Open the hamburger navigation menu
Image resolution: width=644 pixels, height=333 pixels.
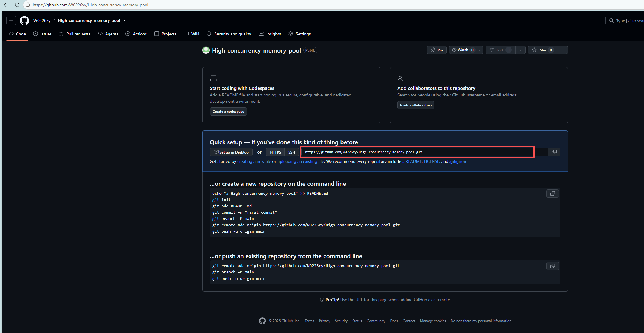[11, 20]
